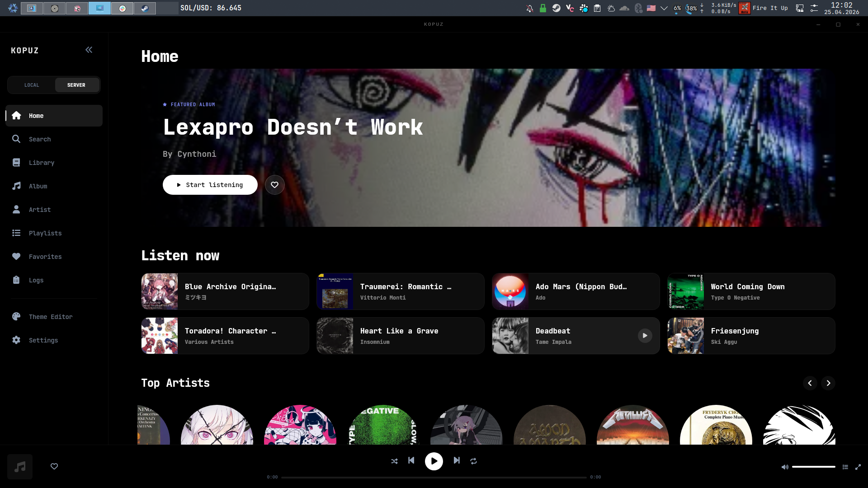
Task: Show previous Top Artists with left arrow
Action: pos(810,383)
